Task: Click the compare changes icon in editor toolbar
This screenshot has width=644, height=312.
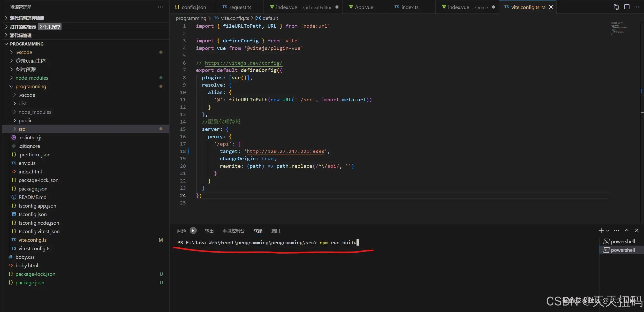Action: (x=617, y=7)
